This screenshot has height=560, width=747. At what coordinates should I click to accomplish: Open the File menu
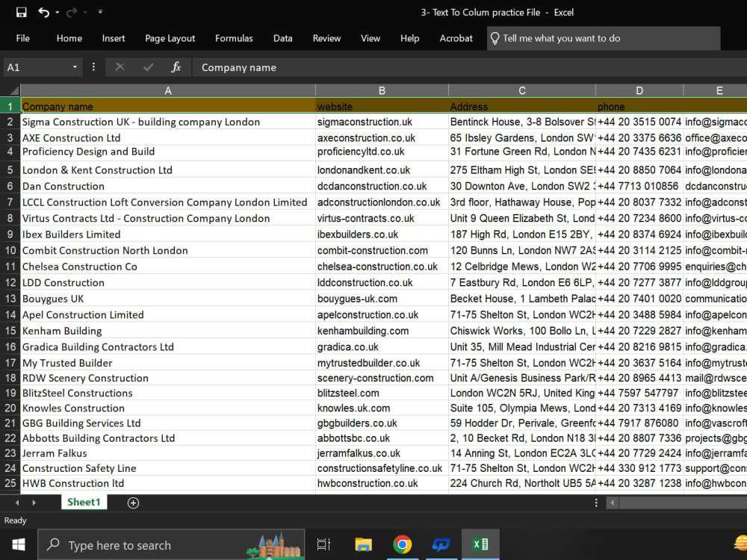tap(23, 39)
